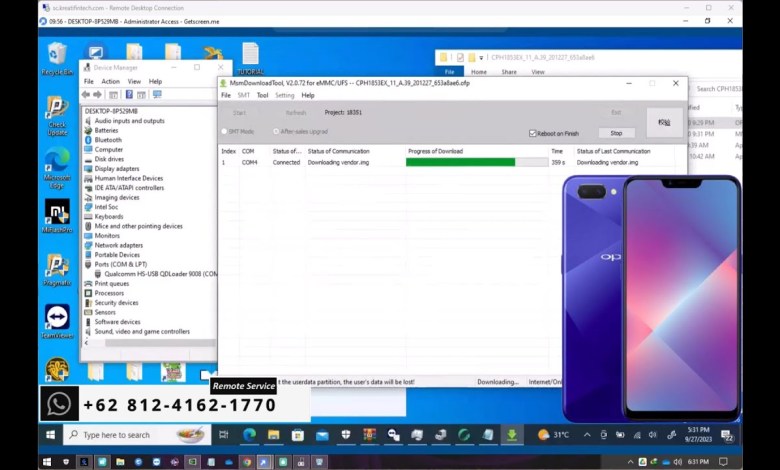Select the After-sales upgrad radio button
The image size is (780, 470).
(x=275, y=131)
